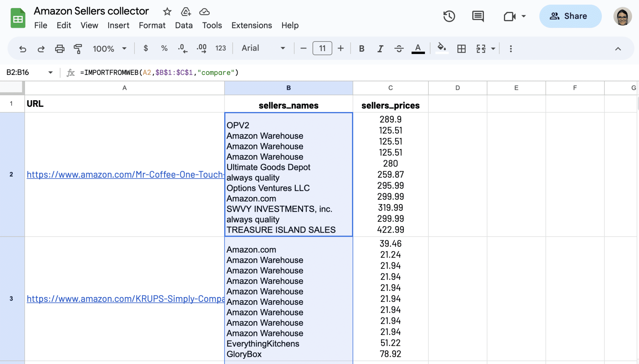Toggle bold formatting
The width and height of the screenshot is (639, 364).
tap(362, 48)
